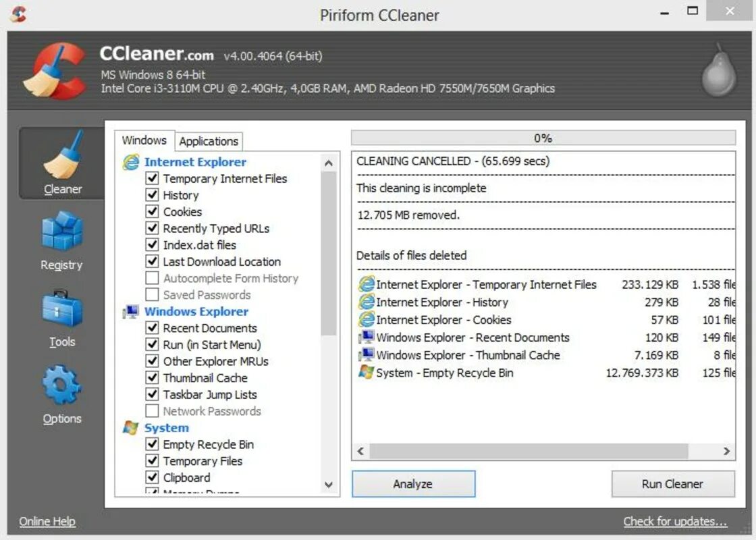Select Internet Explorer - History row text
756x540 pixels.
[x=442, y=302]
